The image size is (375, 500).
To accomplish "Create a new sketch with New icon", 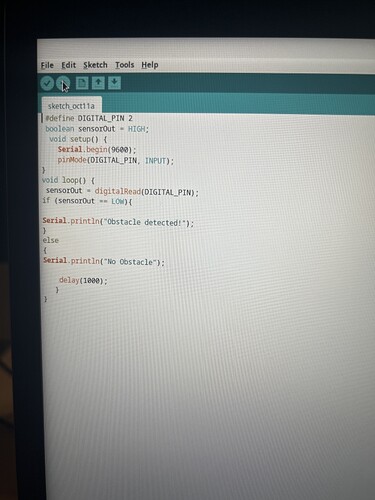I will (82, 83).
